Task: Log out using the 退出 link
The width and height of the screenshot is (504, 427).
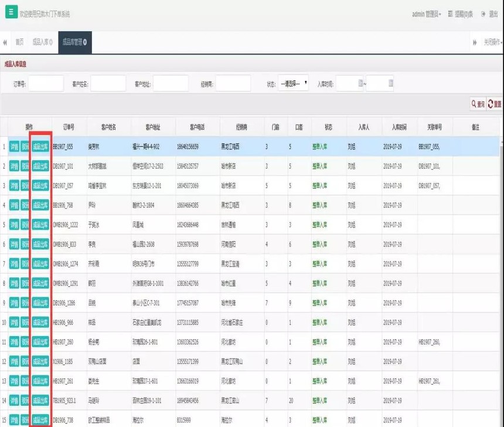Action: pos(490,14)
